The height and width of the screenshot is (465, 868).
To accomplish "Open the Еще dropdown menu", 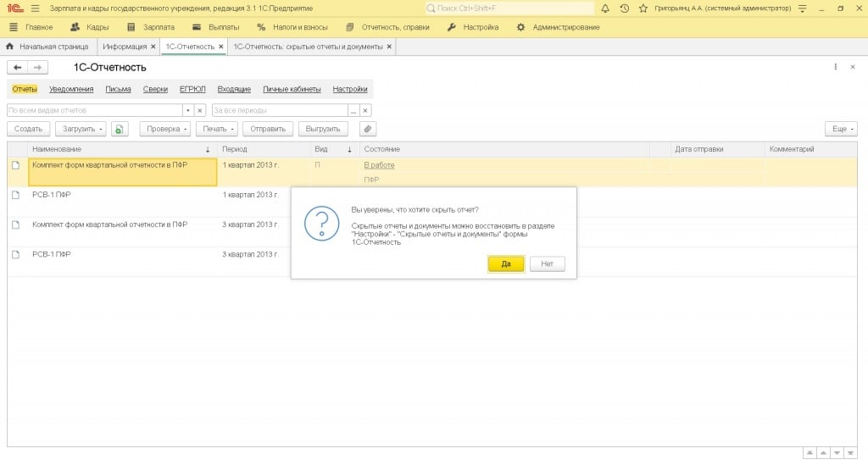I will [x=840, y=129].
